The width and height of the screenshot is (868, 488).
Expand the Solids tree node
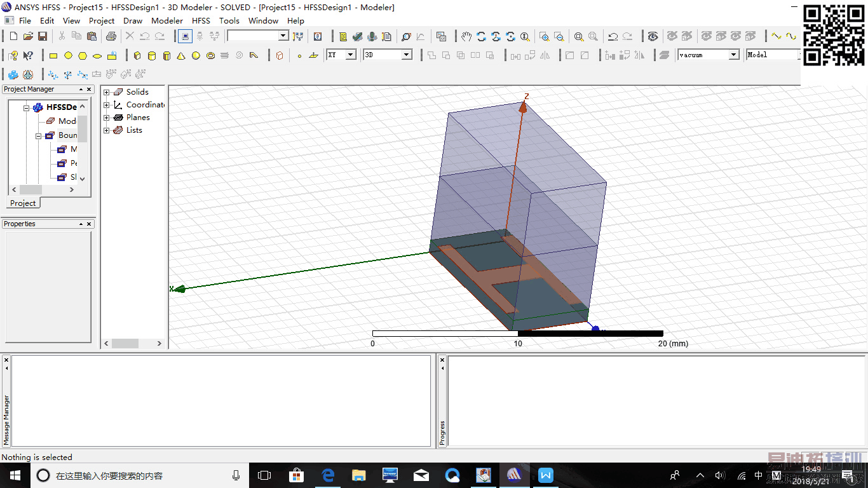(107, 92)
